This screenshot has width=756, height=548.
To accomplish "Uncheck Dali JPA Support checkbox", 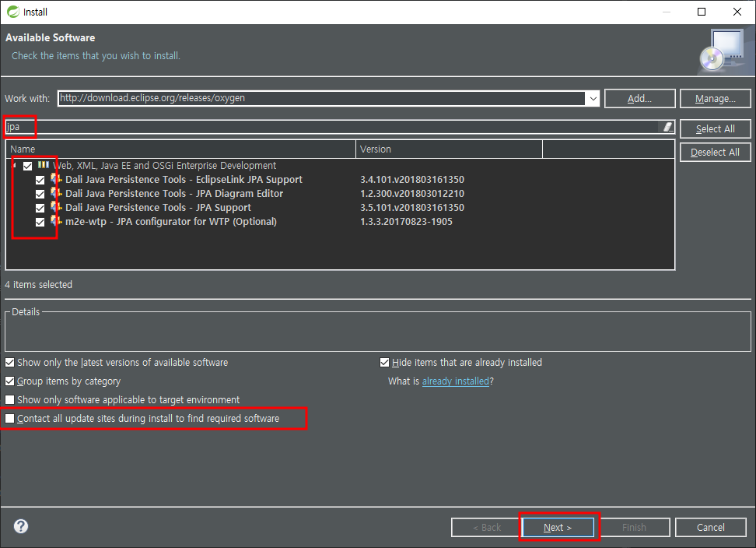I will click(x=40, y=208).
